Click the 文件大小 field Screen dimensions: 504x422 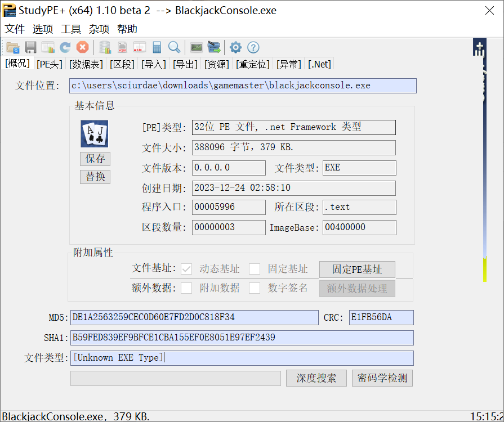294,148
